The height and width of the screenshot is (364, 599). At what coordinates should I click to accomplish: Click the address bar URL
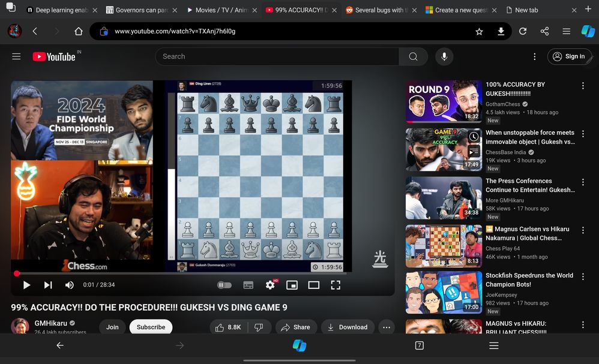175,31
